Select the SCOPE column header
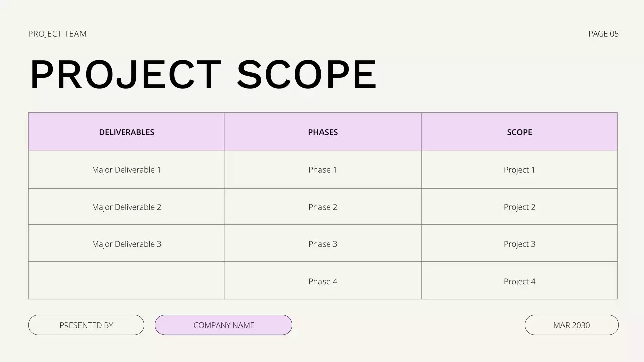644x362 pixels. 519,132
